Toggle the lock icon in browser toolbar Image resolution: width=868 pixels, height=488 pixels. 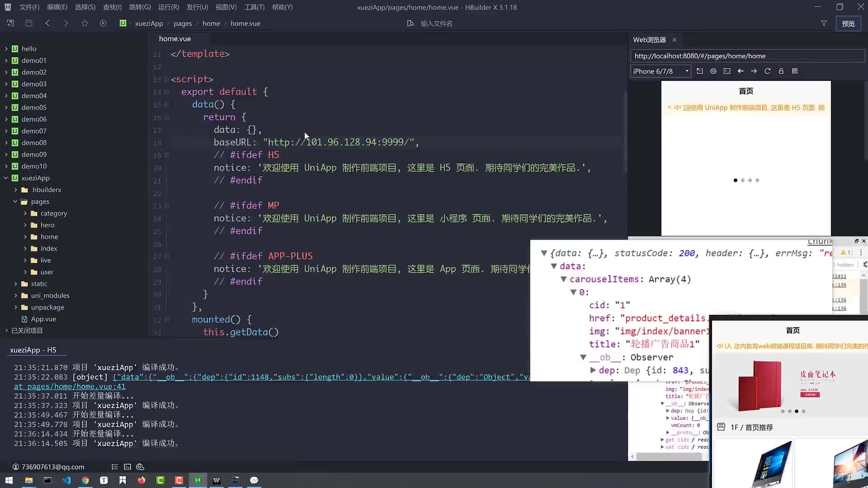[x=781, y=71]
